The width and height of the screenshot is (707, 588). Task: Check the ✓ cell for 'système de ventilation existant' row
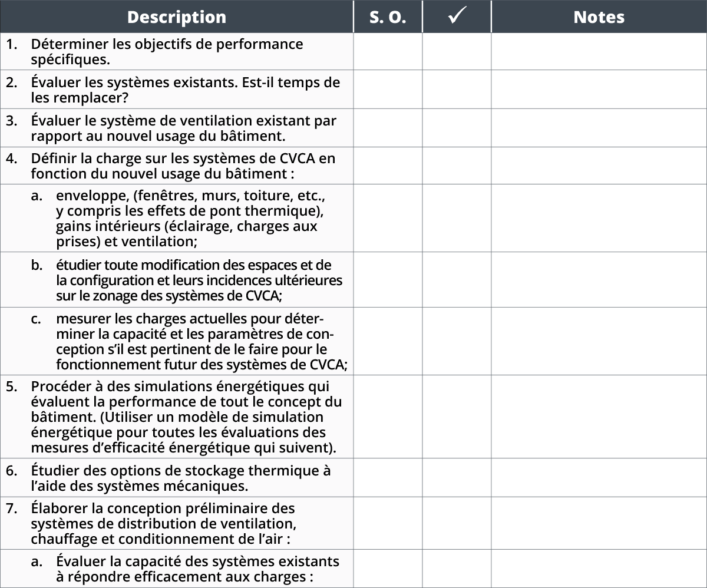pos(457,128)
